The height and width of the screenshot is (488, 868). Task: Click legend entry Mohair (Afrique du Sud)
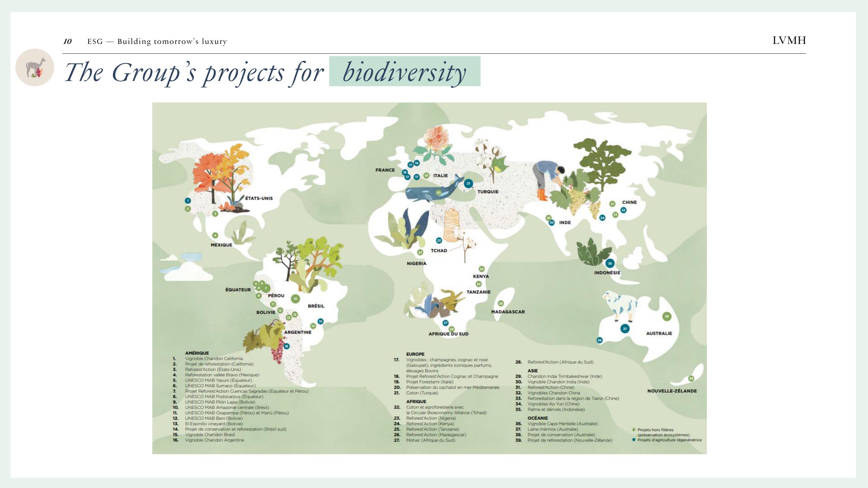click(431, 440)
